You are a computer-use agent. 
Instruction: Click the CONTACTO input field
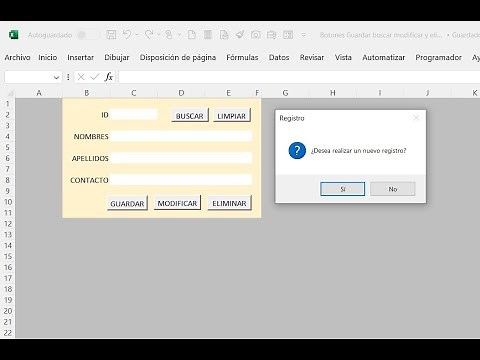pos(181,180)
